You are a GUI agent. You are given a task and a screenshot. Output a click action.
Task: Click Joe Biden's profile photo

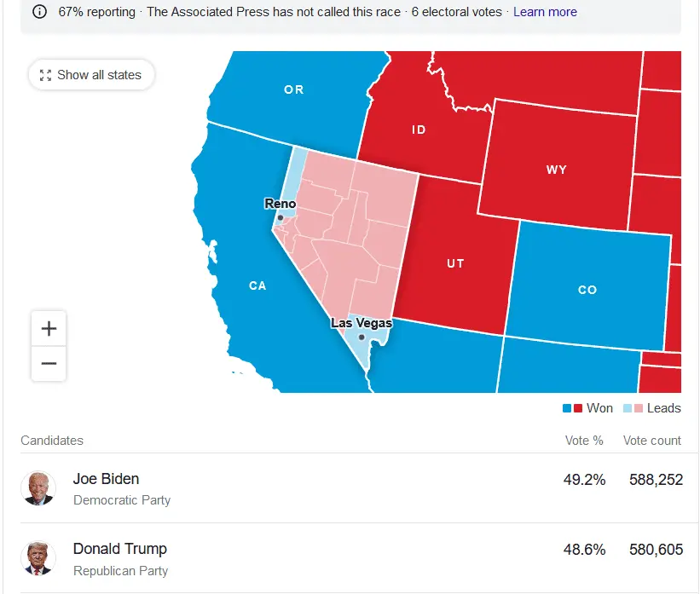[x=38, y=488]
